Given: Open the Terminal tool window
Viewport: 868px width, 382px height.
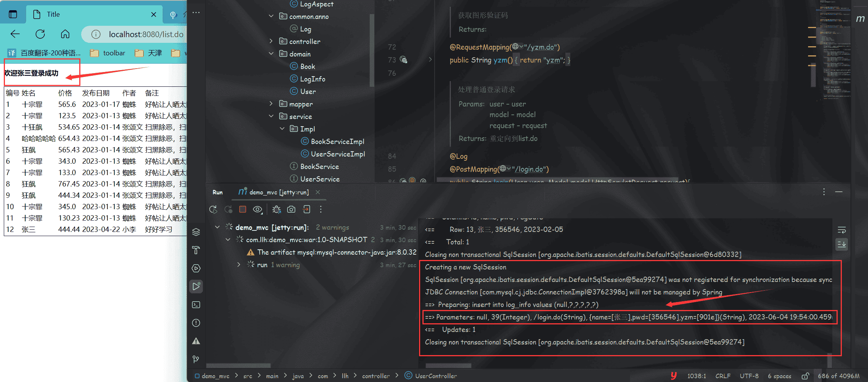Looking at the screenshot, I should coord(196,305).
